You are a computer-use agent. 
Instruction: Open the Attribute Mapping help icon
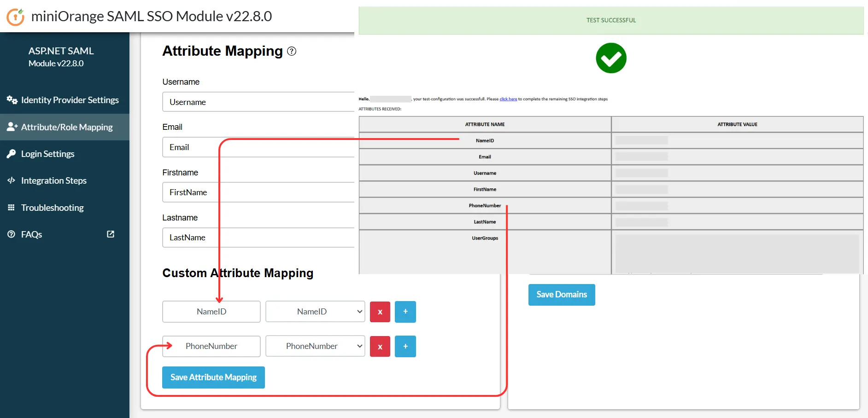(x=292, y=51)
